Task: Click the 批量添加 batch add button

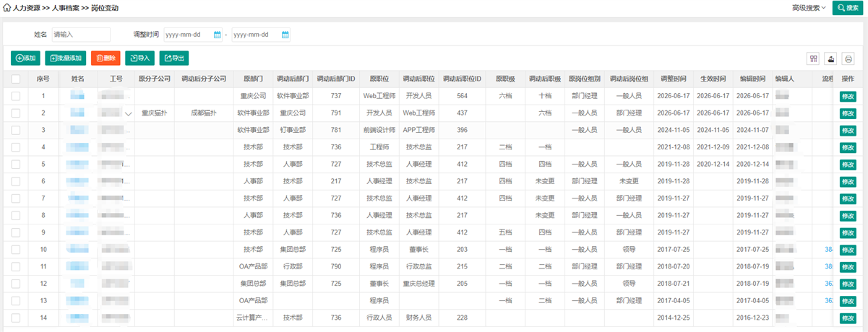Action: (66, 58)
